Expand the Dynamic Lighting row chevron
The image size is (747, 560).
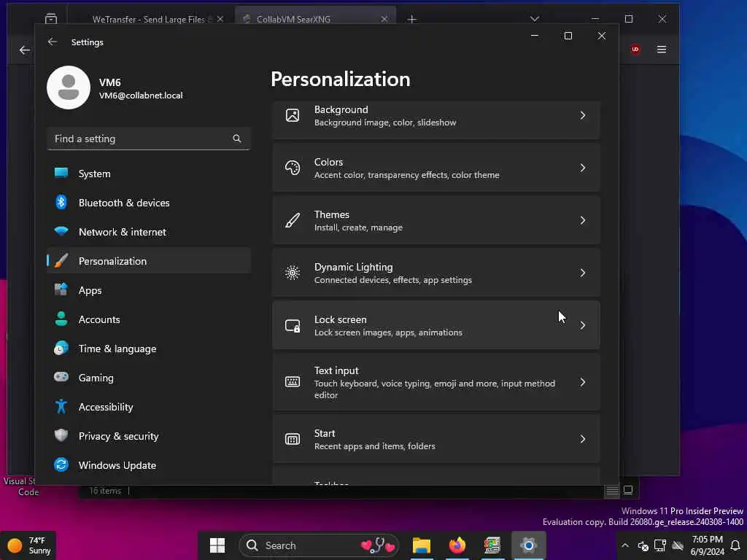point(583,273)
